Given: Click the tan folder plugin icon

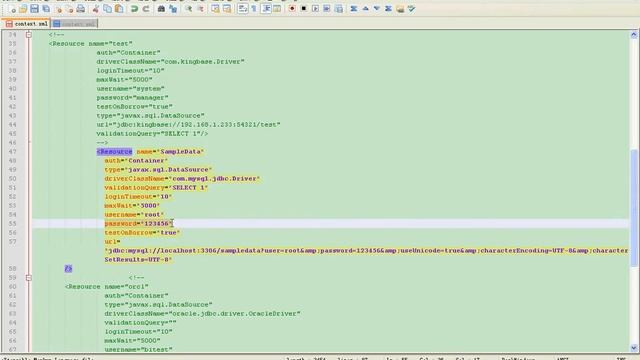Looking at the screenshot, I should coord(400,9).
